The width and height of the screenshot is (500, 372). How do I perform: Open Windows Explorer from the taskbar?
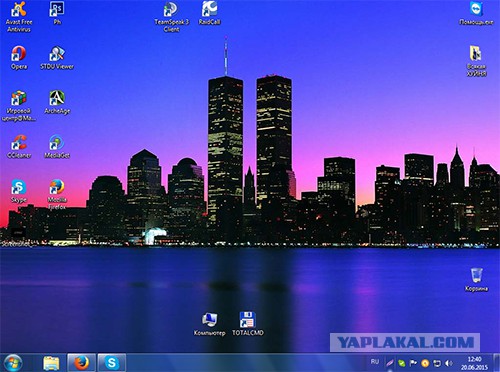51,363
